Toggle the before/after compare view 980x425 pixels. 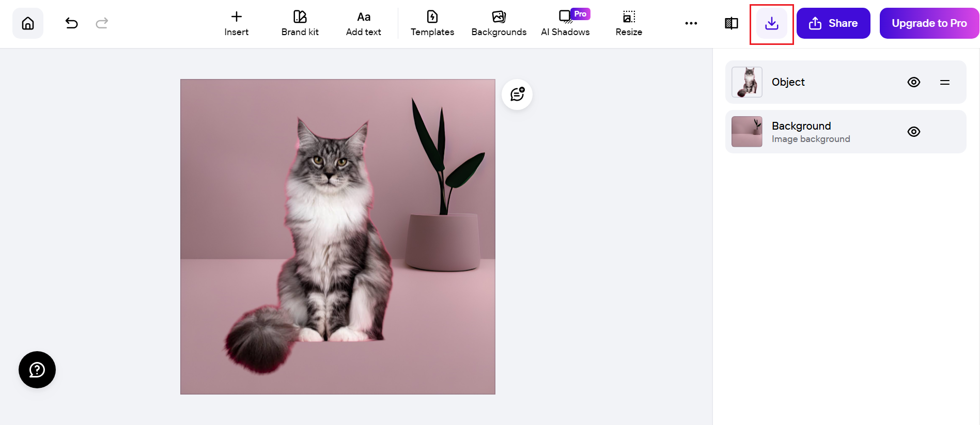click(x=732, y=23)
